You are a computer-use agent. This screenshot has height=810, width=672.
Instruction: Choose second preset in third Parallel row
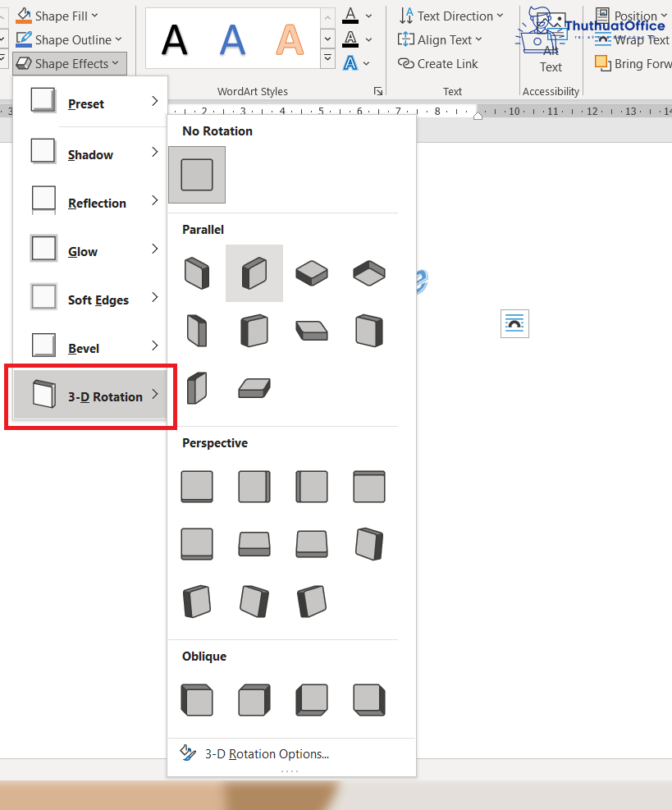(254, 388)
